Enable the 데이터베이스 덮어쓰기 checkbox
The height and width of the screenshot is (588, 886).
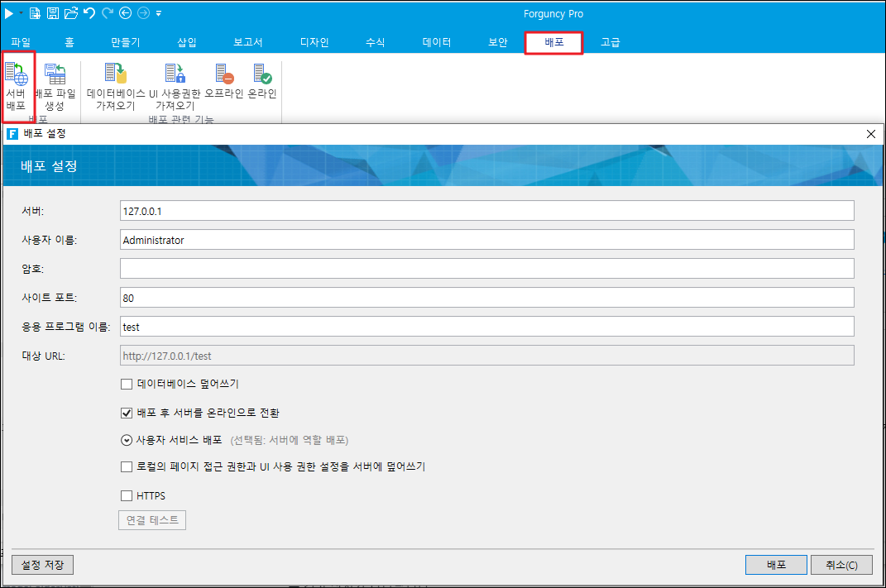point(127,384)
